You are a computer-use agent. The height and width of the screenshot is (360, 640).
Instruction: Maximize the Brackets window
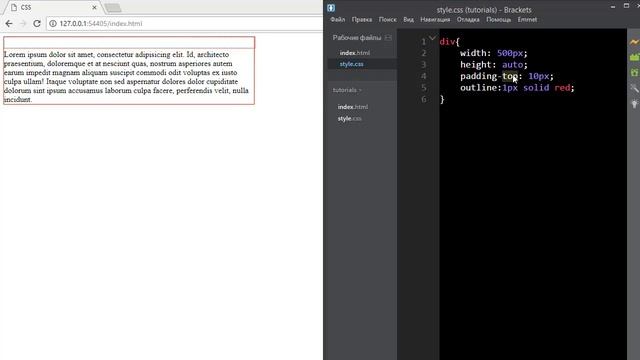point(626,6)
